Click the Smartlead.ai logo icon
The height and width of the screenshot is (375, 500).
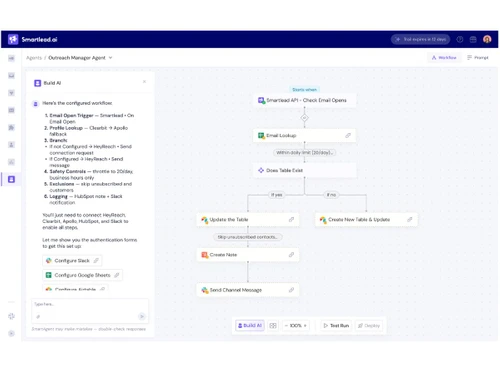(13, 39)
